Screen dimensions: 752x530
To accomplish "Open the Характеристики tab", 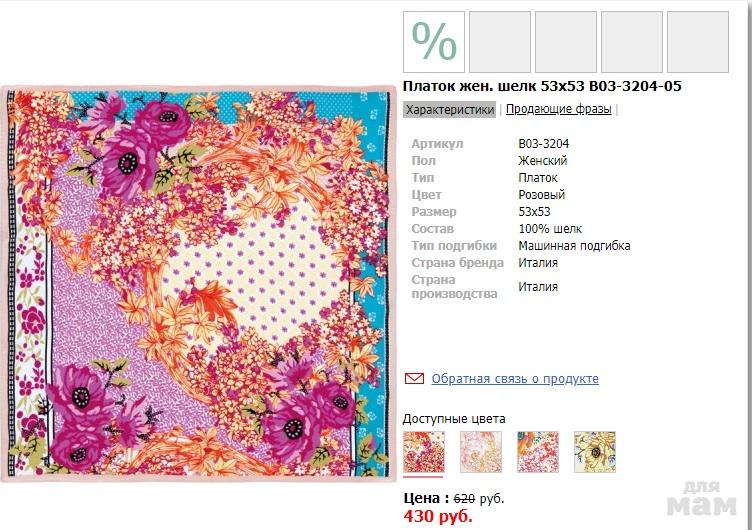I will (450, 110).
